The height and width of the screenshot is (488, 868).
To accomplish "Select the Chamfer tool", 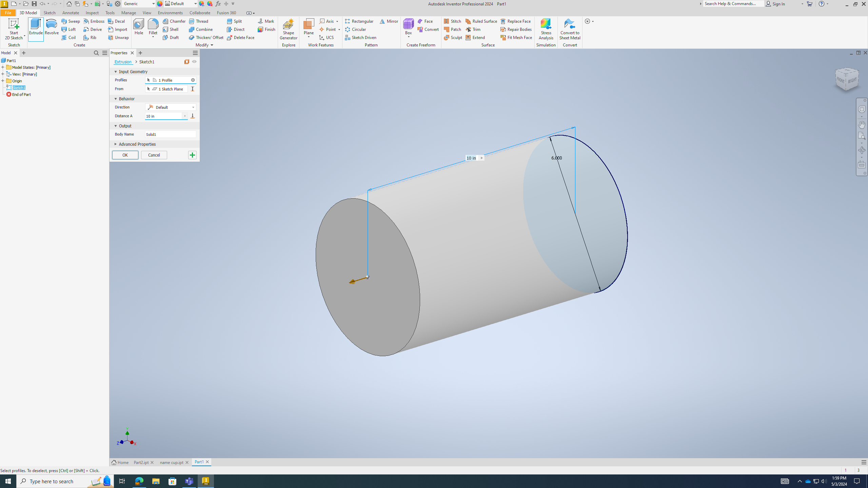I will tap(174, 21).
